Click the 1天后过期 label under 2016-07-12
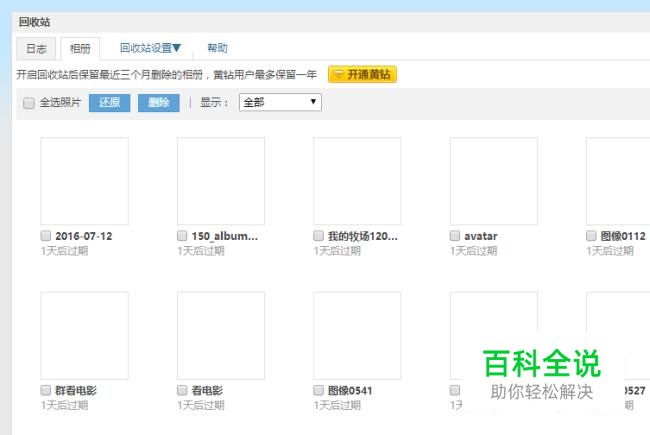 click(x=64, y=250)
